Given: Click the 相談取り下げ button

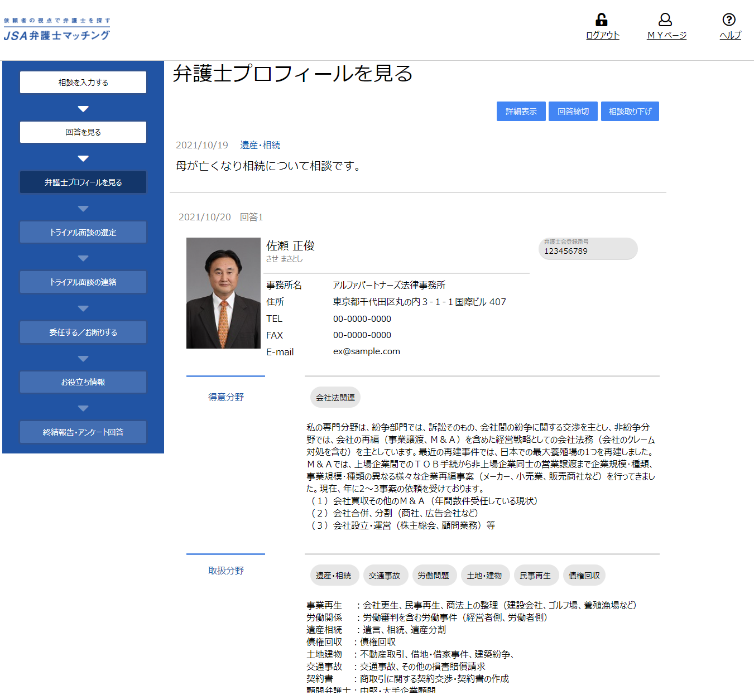Looking at the screenshot, I should pos(630,111).
